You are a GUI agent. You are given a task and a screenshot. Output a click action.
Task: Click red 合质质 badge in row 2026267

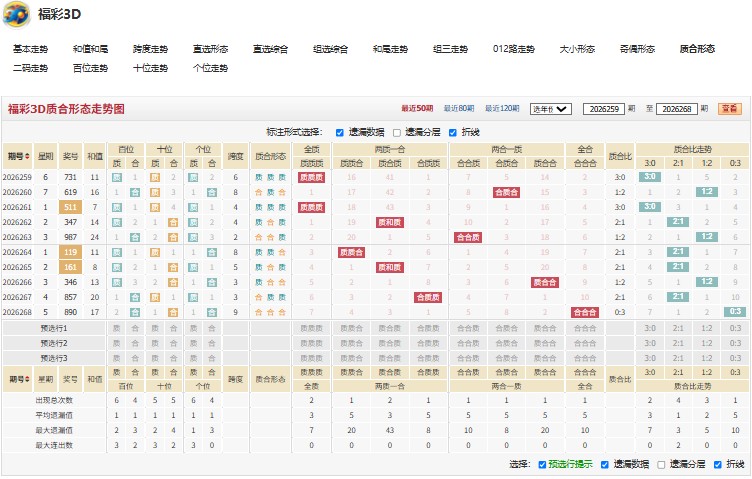point(428,297)
